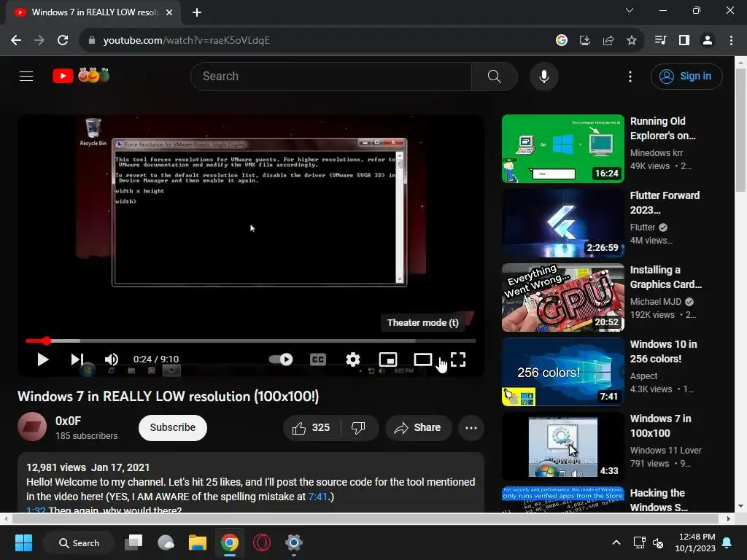
Task: Dislike the video
Action: [359, 427]
